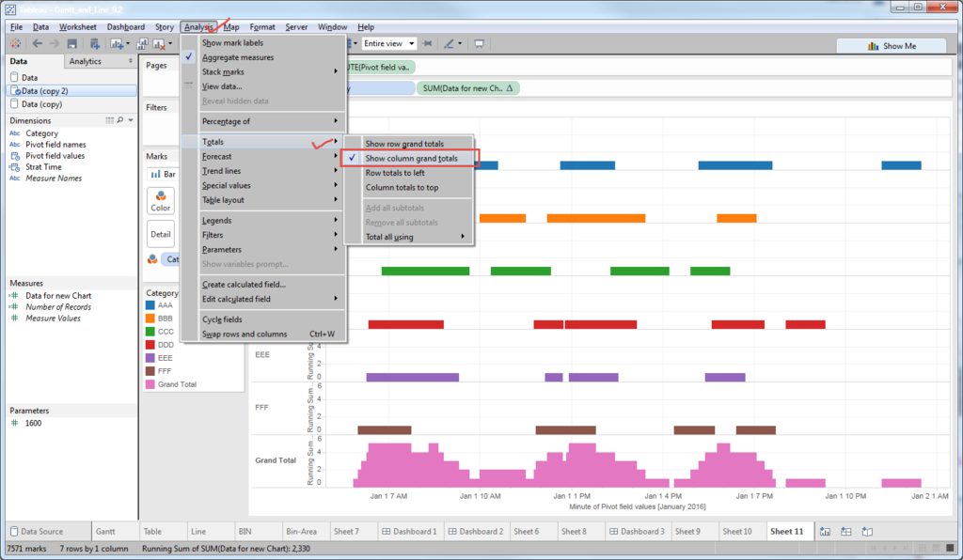The height and width of the screenshot is (560, 963).
Task: Click the Fix Axes pin icon
Action: tap(428, 43)
